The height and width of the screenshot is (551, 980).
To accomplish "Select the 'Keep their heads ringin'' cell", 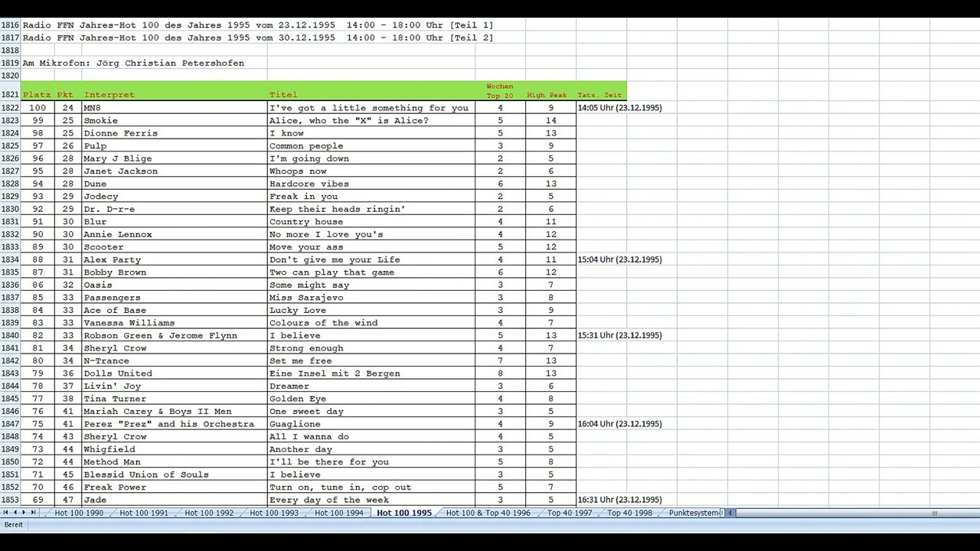I will pyautogui.click(x=371, y=209).
